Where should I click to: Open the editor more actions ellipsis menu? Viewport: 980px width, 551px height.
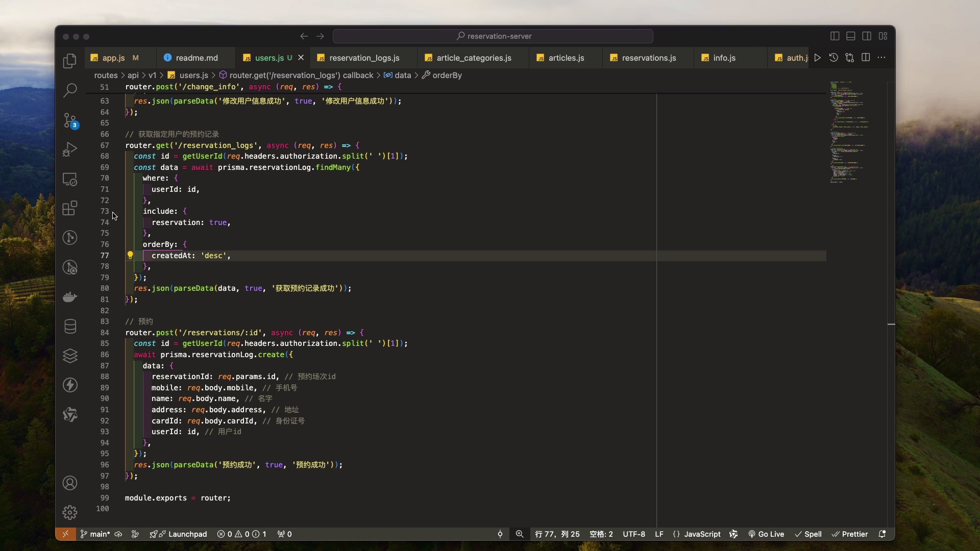pos(883,58)
